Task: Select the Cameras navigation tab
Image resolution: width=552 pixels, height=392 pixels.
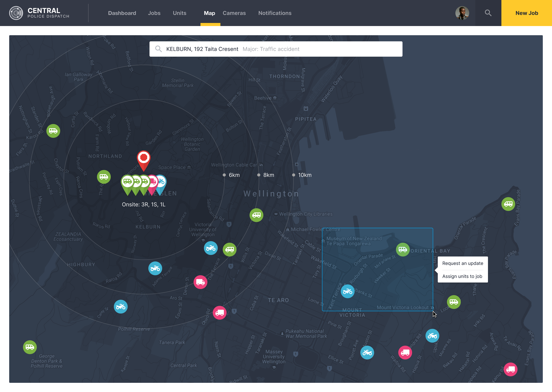Action: click(x=234, y=13)
